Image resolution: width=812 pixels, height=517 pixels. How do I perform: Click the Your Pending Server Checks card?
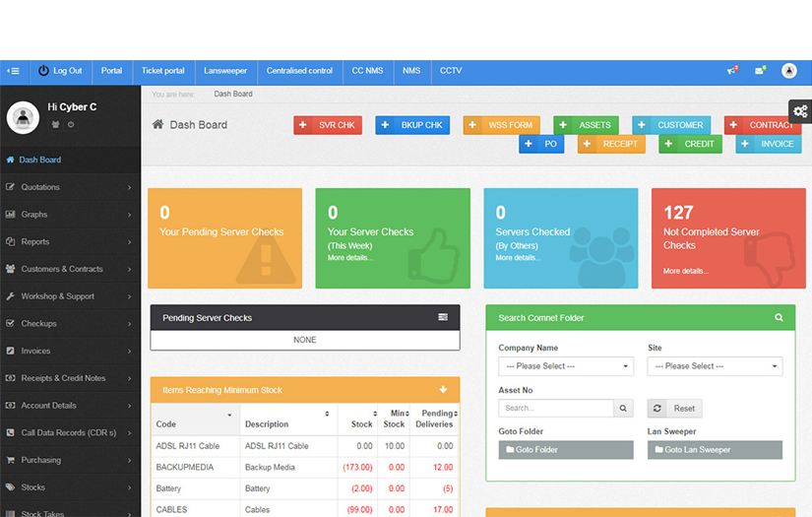(224, 238)
